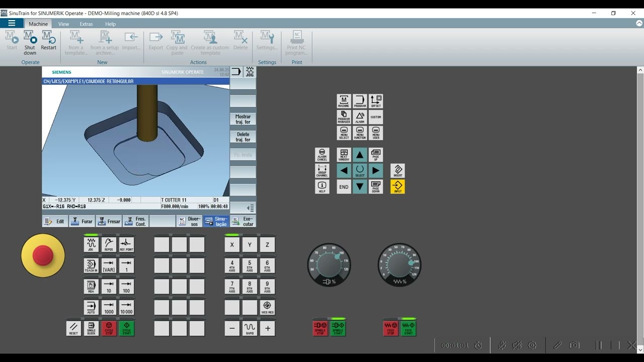Click the cursor right arrow key
This screenshot has height=362, width=644.
click(x=376, y=170)
